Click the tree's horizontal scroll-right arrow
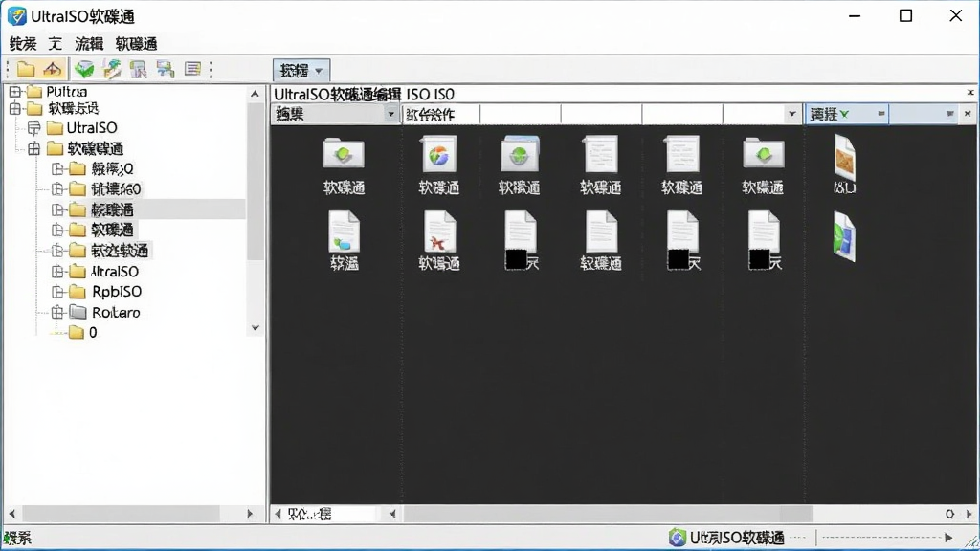The width and height of the screenshot is (980, 551). (250, 514)
